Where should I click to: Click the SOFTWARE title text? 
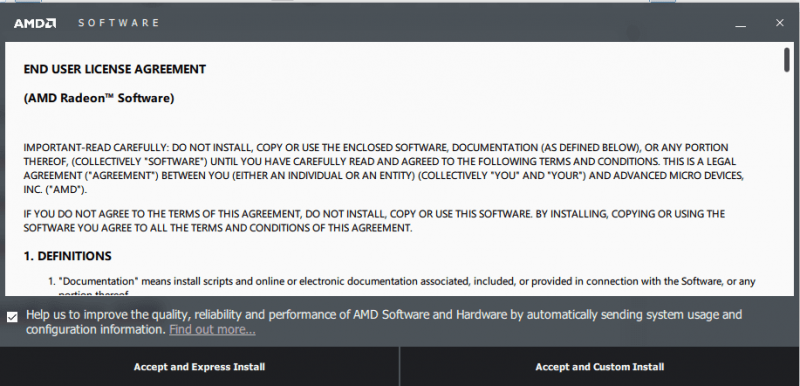(118, 23)
